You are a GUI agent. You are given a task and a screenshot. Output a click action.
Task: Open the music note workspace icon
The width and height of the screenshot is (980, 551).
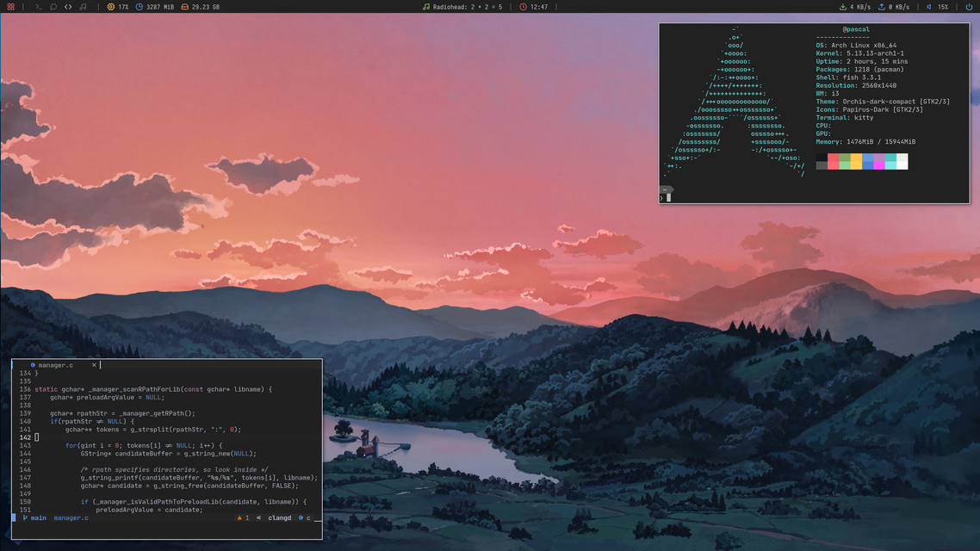(x=83, y=7)
